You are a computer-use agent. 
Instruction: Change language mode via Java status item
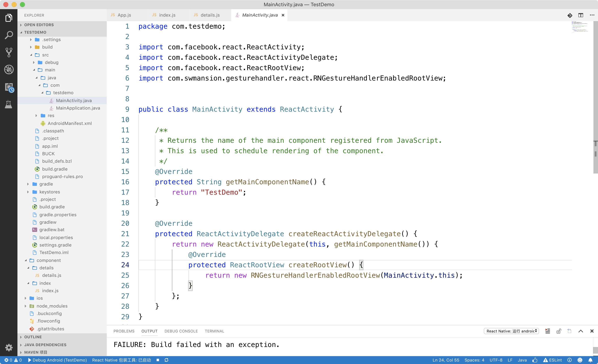pos(522,360)
